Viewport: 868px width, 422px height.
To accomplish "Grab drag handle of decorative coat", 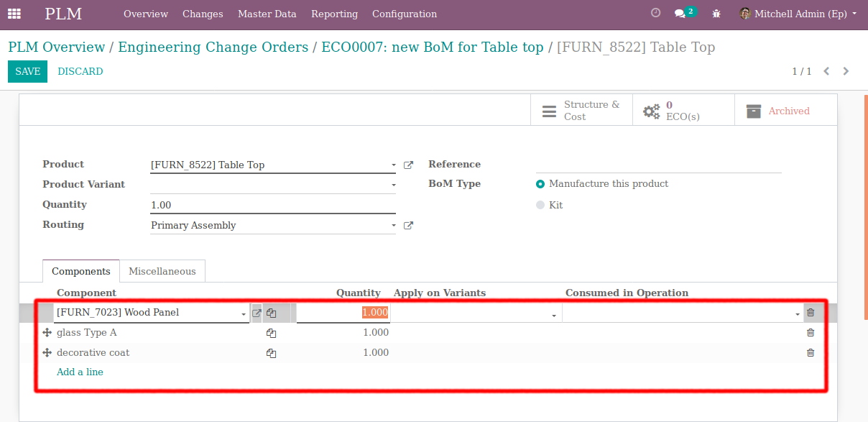I will [x=47, y=353].
